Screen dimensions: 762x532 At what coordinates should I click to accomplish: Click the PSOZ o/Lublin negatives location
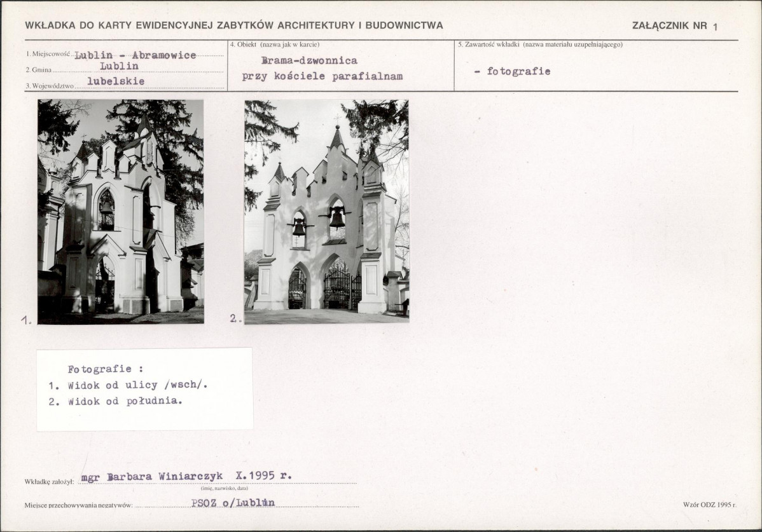click(x=233, y=503)
